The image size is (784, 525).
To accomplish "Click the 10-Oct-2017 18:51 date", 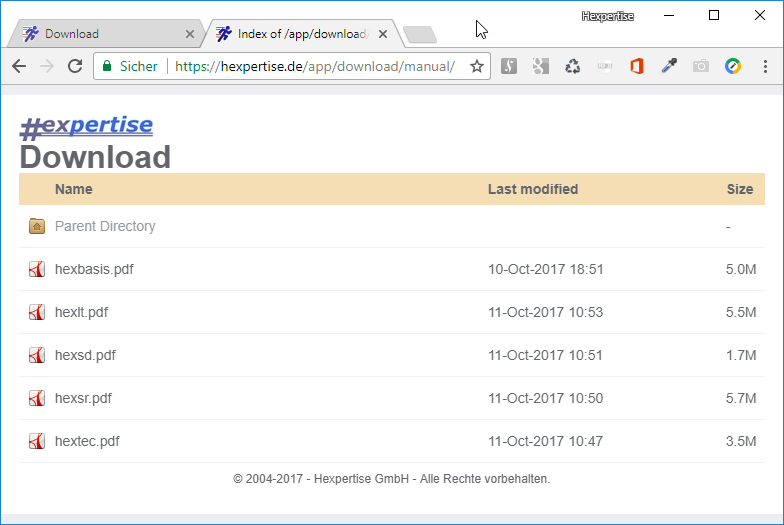I will click(546, 269).
